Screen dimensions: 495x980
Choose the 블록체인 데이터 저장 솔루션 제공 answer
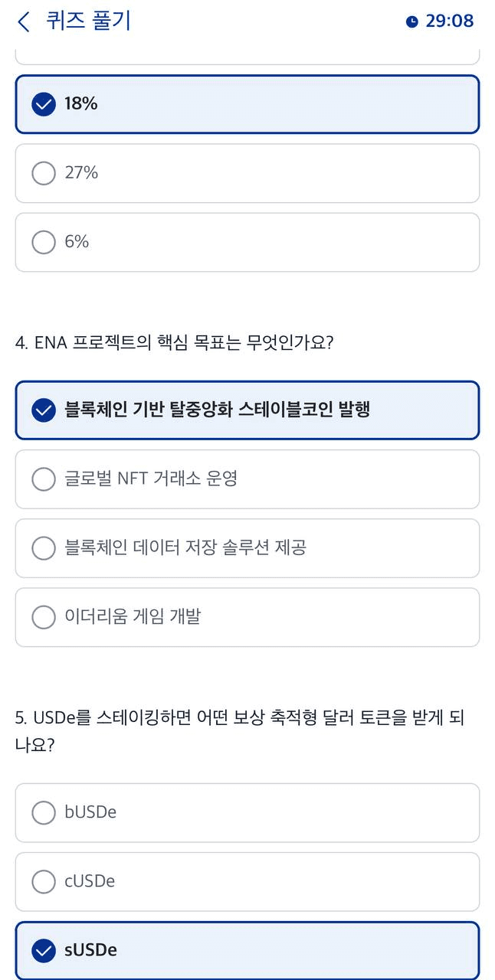[247, 548]
